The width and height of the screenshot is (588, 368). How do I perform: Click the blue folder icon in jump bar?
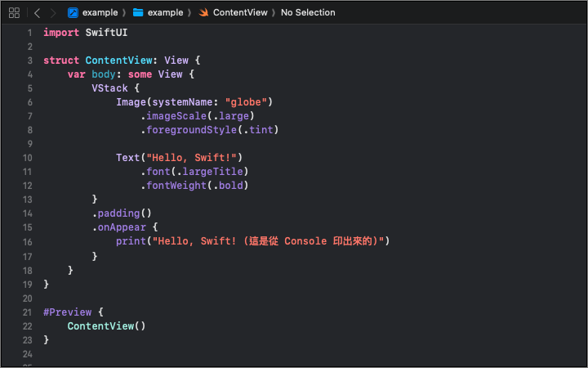pyautogui.click(x=138, y=12)
